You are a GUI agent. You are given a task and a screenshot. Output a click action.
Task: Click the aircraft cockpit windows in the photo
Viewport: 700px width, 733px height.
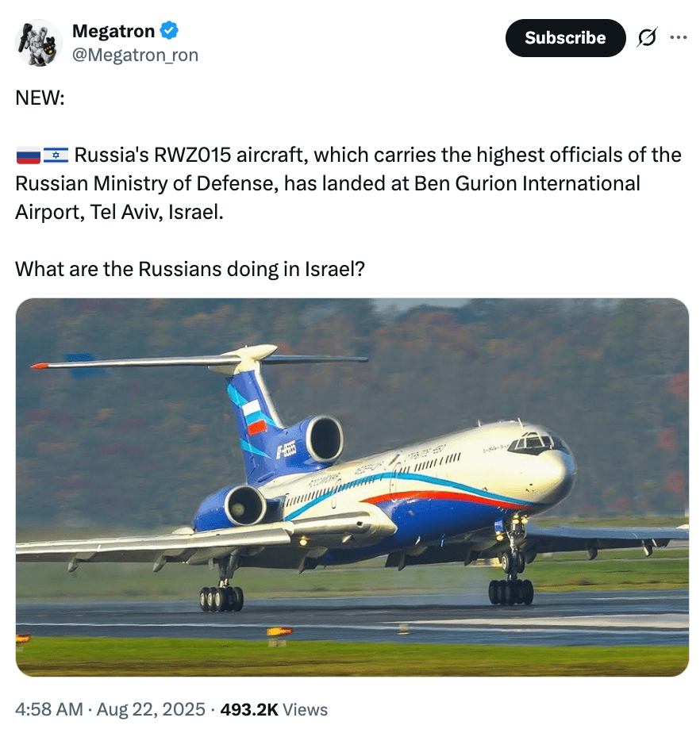[x=537, y=441]
